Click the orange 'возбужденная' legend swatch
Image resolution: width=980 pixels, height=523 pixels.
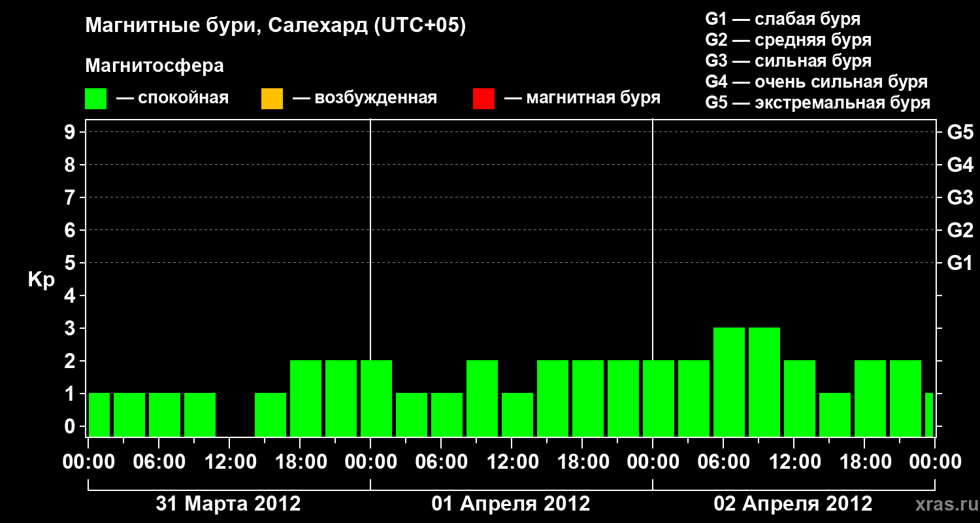coord(272,99)
